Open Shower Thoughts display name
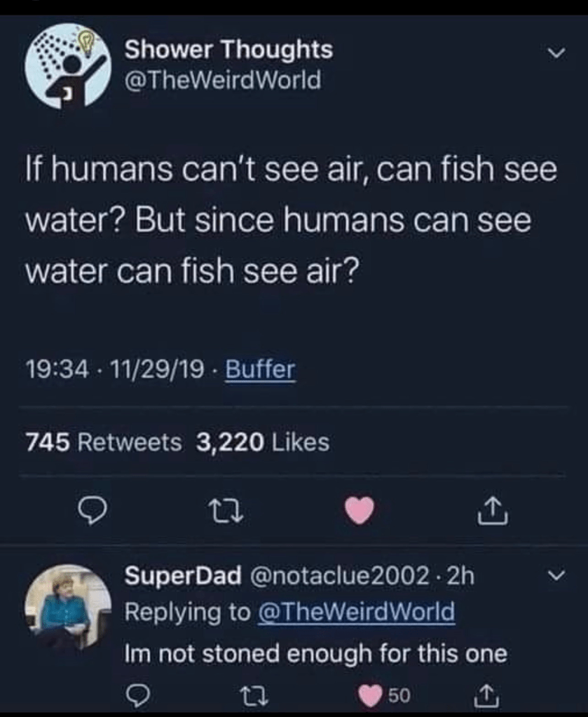This screenshot has width=588, height=717. click(x=228, y=50)
